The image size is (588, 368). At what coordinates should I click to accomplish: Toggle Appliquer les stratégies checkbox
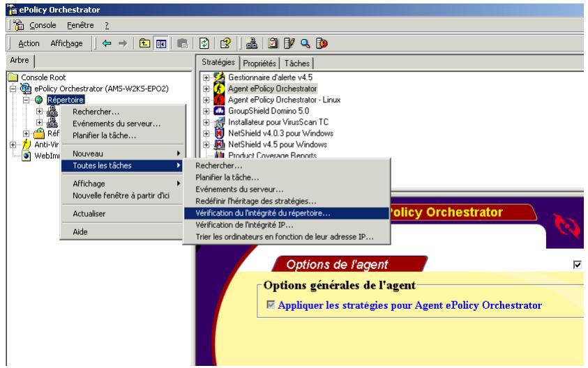point(271,305)
